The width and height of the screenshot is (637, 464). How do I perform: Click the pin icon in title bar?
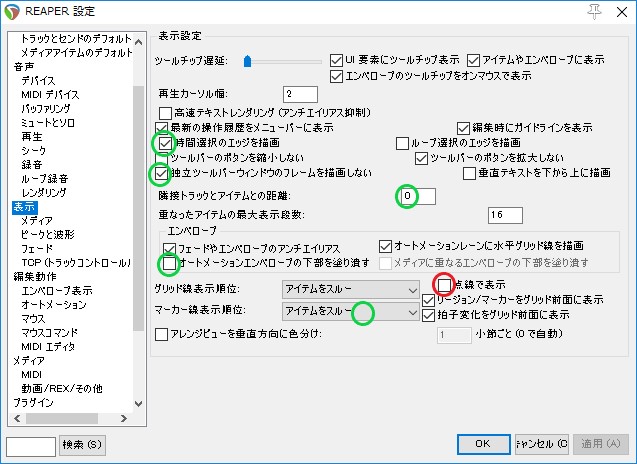coord(594,12)
